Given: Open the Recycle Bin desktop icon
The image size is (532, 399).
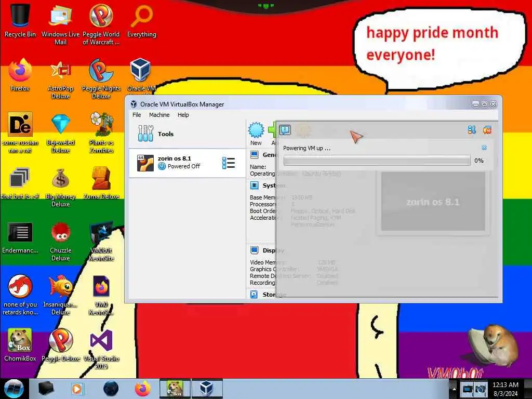Looking at the screenshot, I should tap(20, 20).
